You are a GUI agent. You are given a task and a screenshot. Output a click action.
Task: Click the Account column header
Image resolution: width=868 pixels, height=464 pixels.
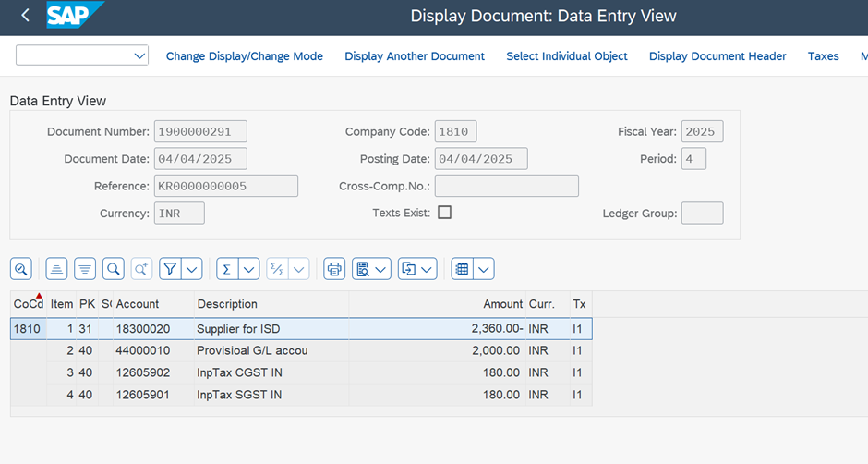coord(153,304)
